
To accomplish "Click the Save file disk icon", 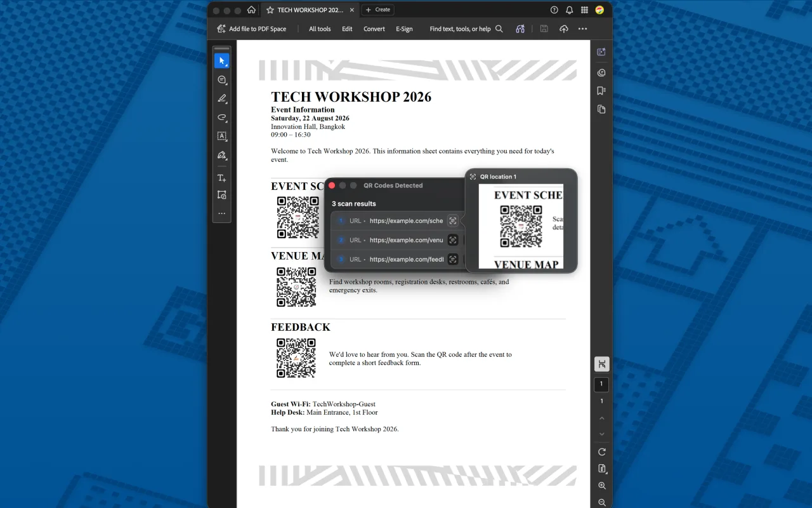I will (x=544, y=29).
